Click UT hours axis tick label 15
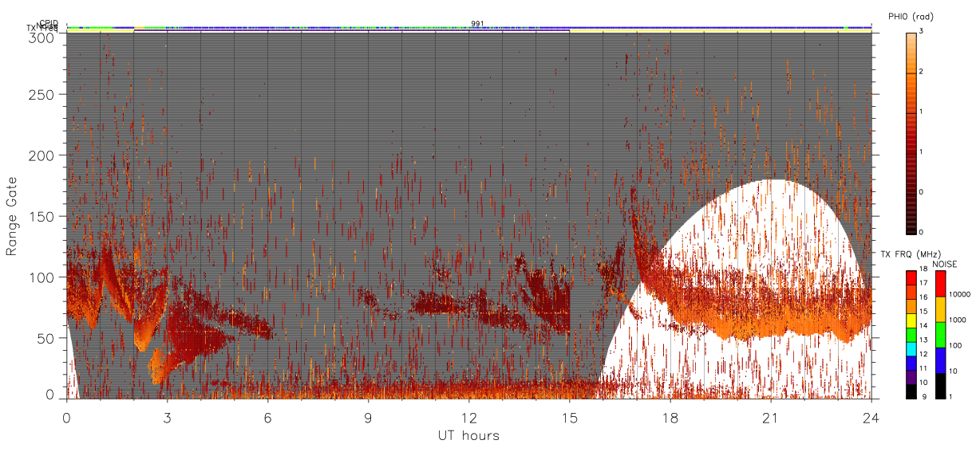This screenshot has width=980, height=452. [x=570, y=417]
